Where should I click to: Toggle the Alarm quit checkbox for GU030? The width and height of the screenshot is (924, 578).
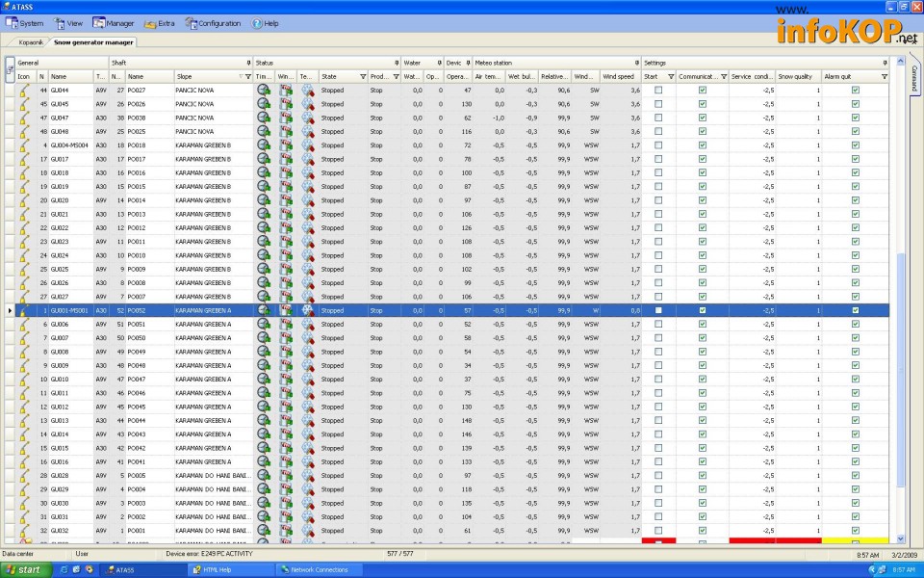856,503
